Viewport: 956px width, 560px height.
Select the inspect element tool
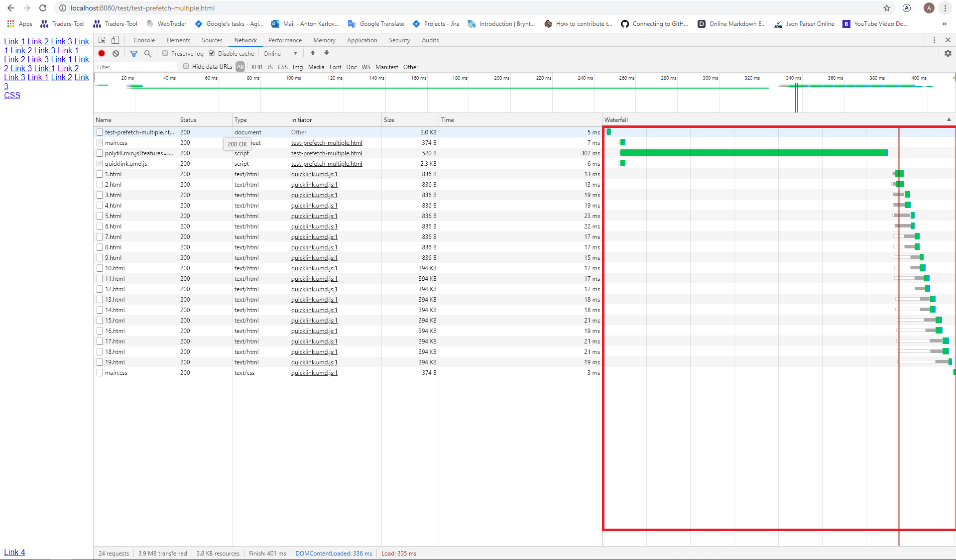pos(102,40)
